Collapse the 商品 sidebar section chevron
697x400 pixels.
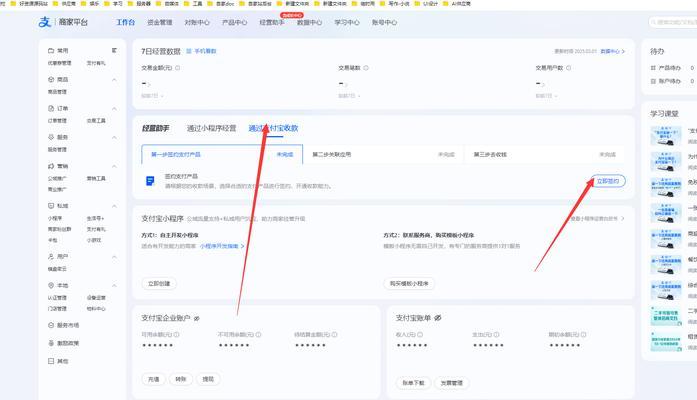(x=114, y=80)
